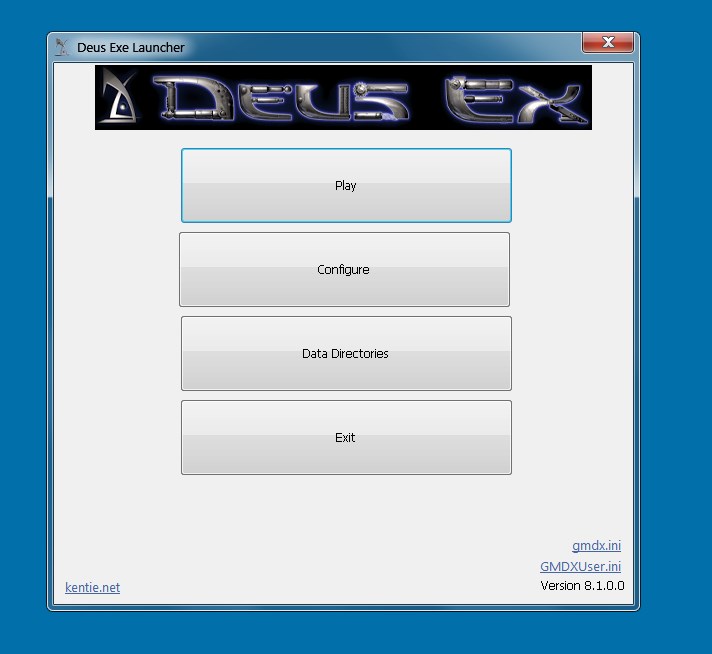Image resolution: width=712 pixels, height=654 pixels.
Task: Open the GMDXUser.ini file link
Action: click(580, 566)
